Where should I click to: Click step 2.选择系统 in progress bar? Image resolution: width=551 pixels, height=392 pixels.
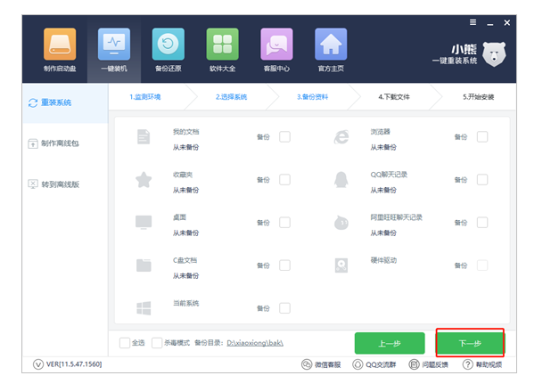click(231, 96)
